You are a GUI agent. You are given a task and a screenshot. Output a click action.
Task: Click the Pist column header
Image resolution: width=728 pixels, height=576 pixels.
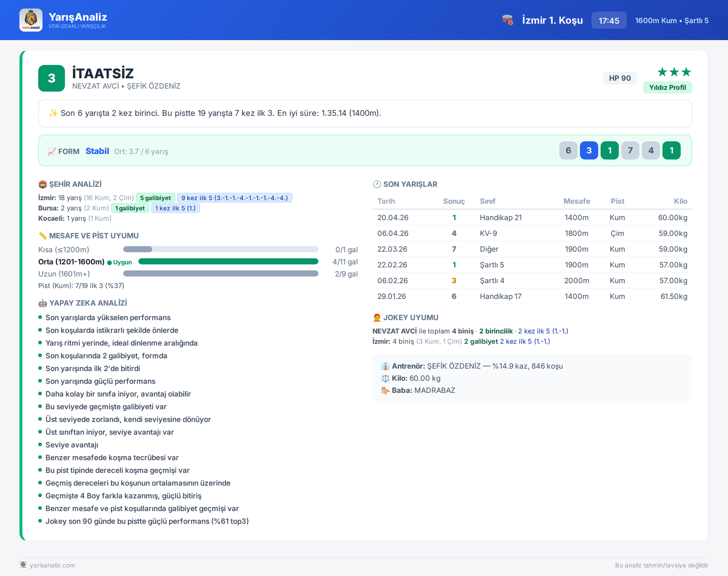tap(617, 201)
